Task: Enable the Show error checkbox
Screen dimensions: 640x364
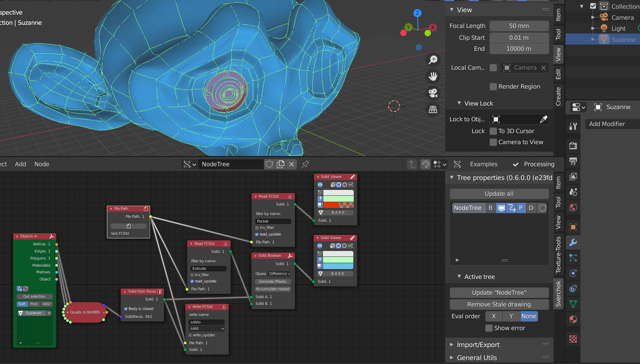Action: [489, 328]
